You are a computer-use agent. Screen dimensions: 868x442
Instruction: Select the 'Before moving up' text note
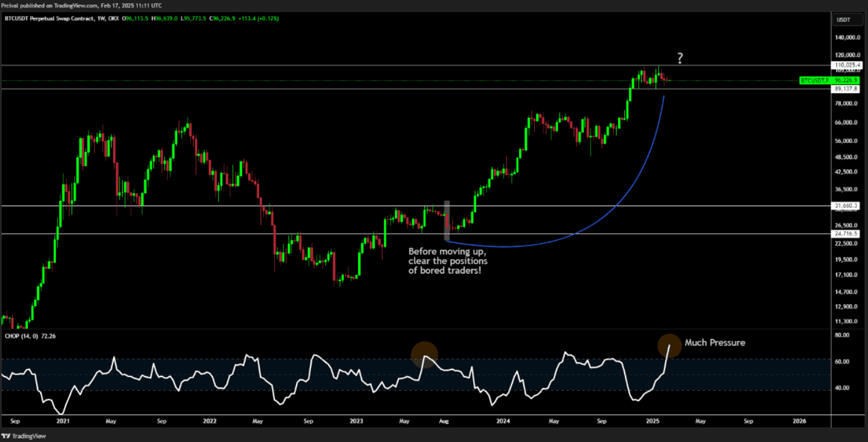pyautogui.click(x=447, y=261)
